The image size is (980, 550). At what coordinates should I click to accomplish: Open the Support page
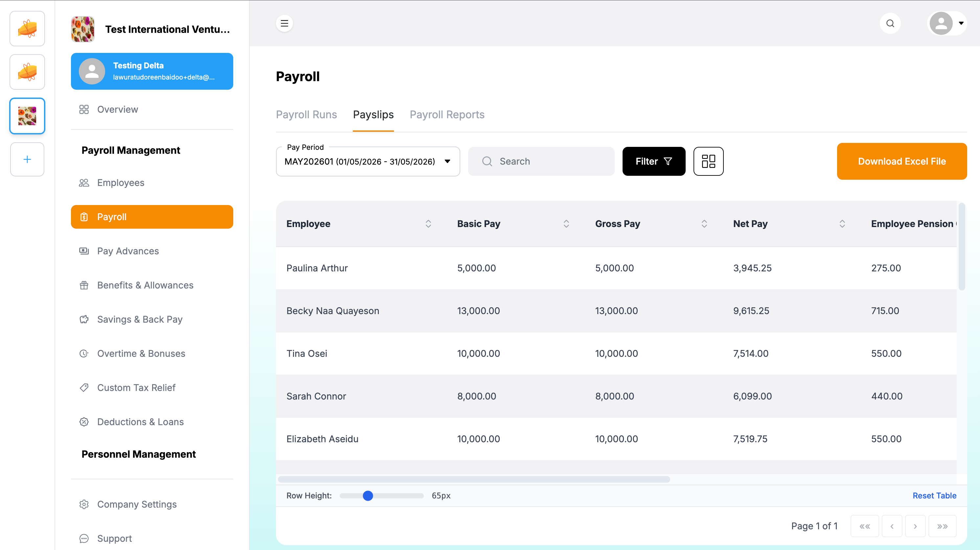pos(152,539)
